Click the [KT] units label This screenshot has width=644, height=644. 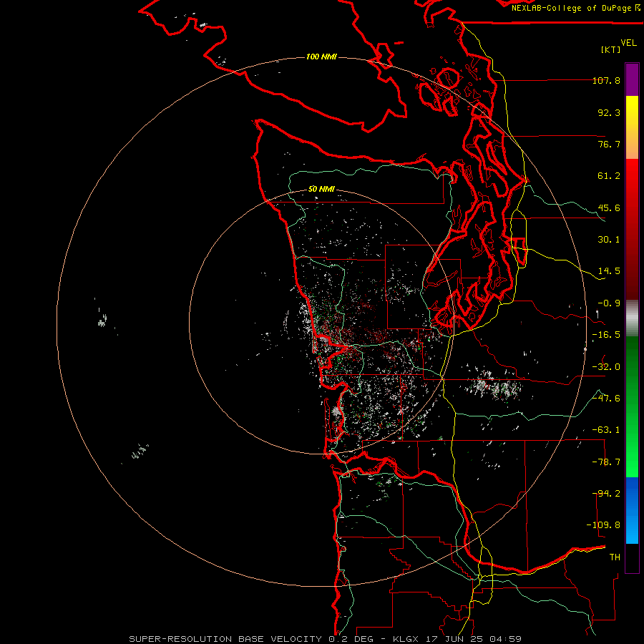click(611, 49)
